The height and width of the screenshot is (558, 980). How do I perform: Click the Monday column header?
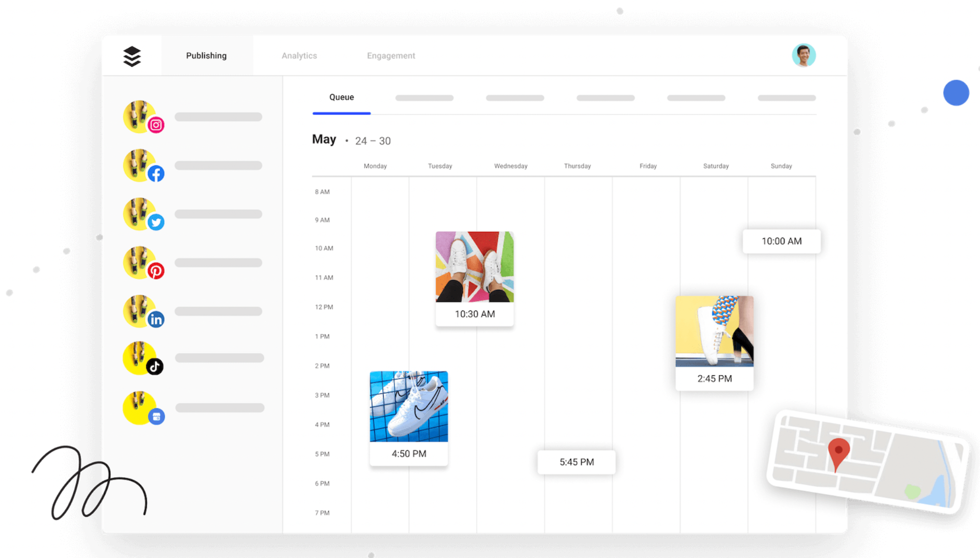point(375,166)
